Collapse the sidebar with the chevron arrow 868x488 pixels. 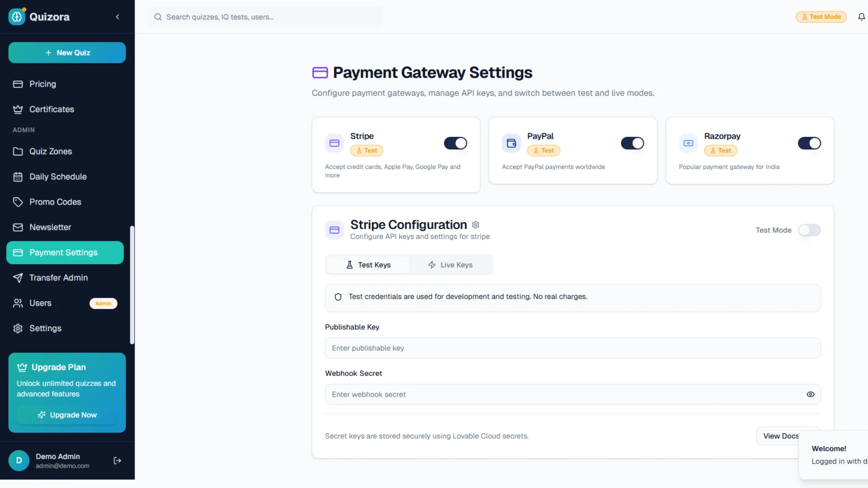(x=118, y=17)
